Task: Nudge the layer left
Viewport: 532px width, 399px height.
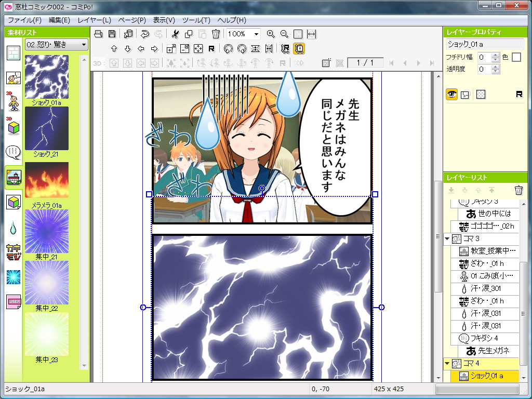Action: click(141, 48)
